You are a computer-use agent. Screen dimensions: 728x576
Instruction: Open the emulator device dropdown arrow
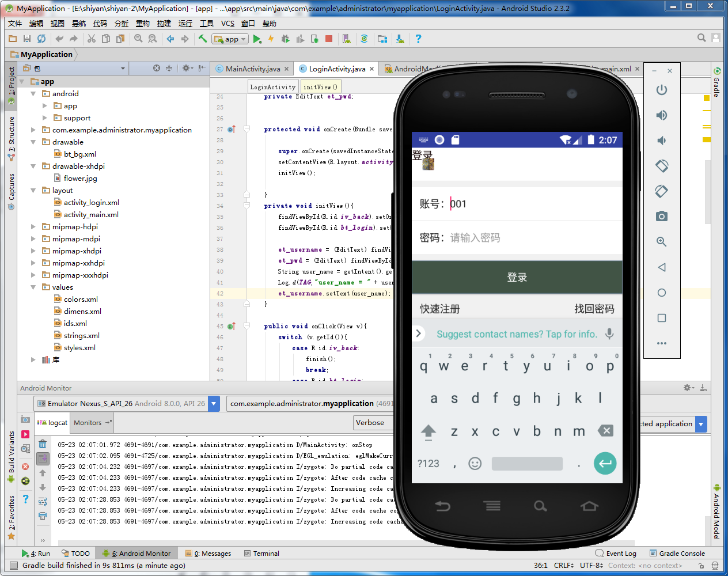pyautogui.click(x=214, y=404)
